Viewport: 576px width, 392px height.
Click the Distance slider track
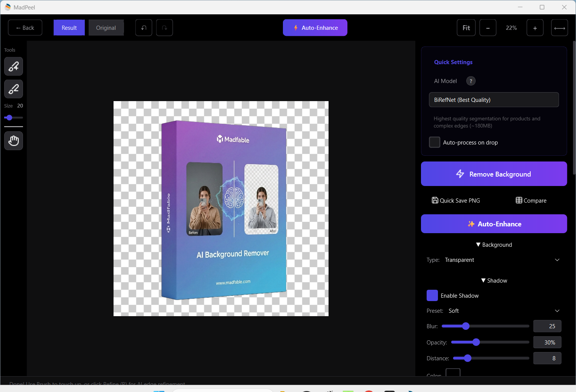click(x=491, y=358)
